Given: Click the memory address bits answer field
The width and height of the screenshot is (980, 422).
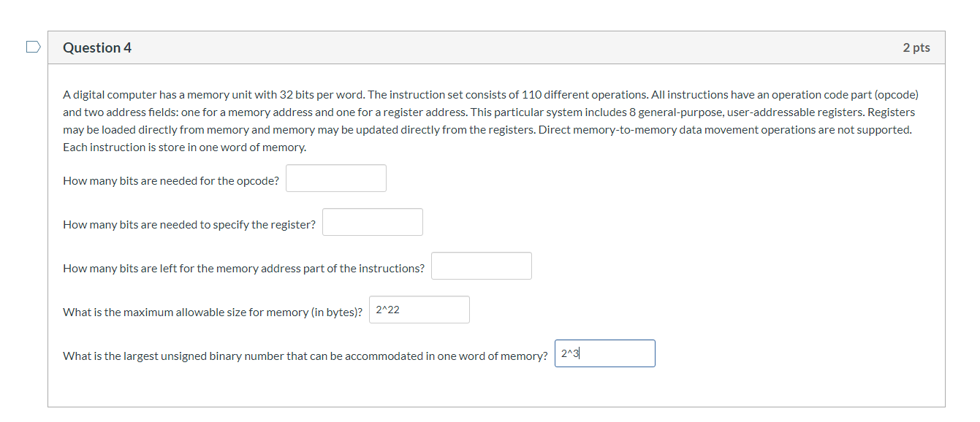Looking at the screenshot, I should [x=481, y=265].
